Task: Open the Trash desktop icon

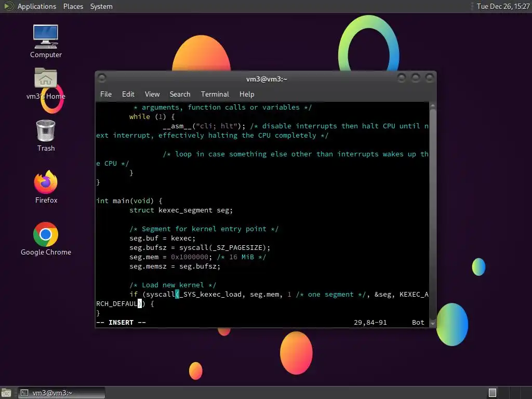Action: [x=46, y=136]
